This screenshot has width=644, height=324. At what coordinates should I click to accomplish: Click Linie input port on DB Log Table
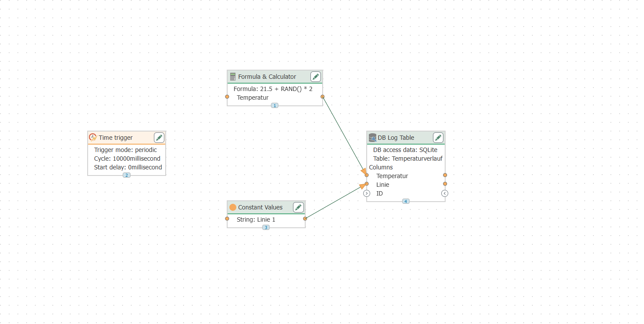[x=367, y=184]
